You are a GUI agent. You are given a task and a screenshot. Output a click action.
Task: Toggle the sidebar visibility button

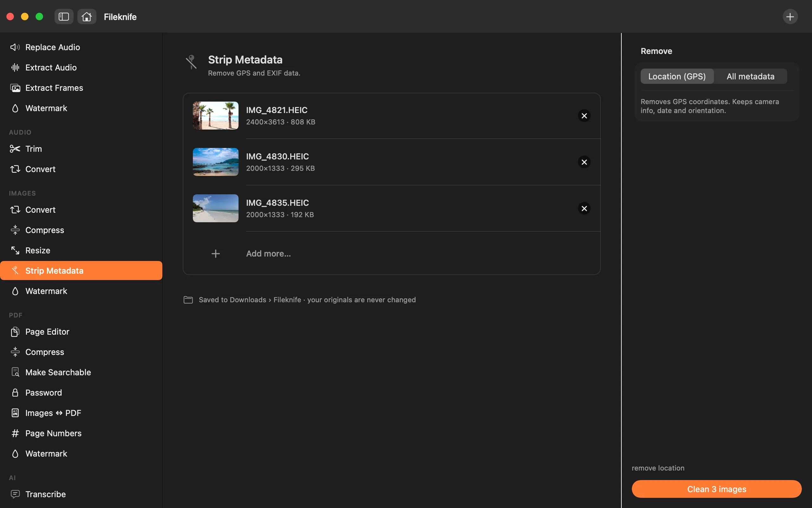click(x=64, y=17)
